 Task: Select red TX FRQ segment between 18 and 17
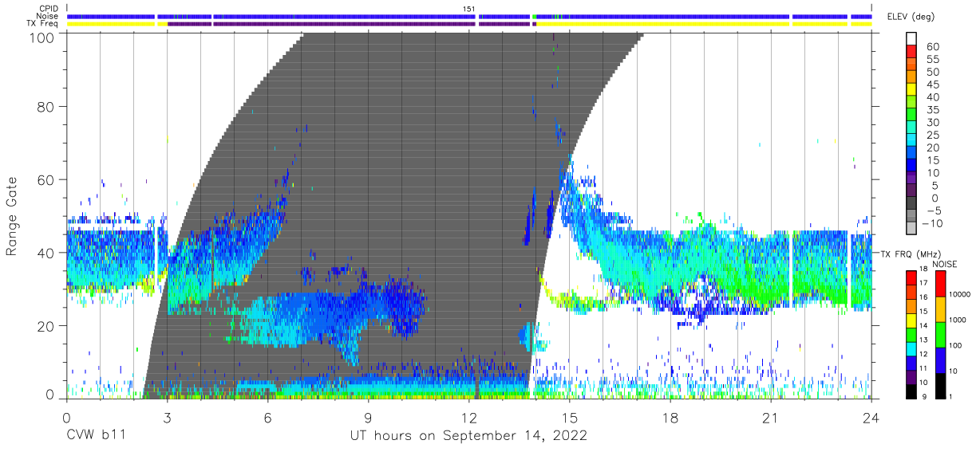(911, 277)
